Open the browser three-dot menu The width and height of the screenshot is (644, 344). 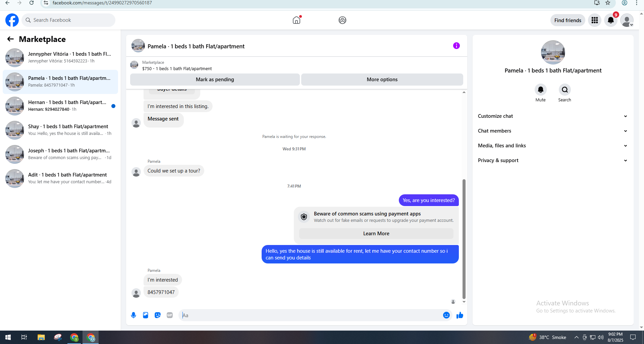[637, 3]
